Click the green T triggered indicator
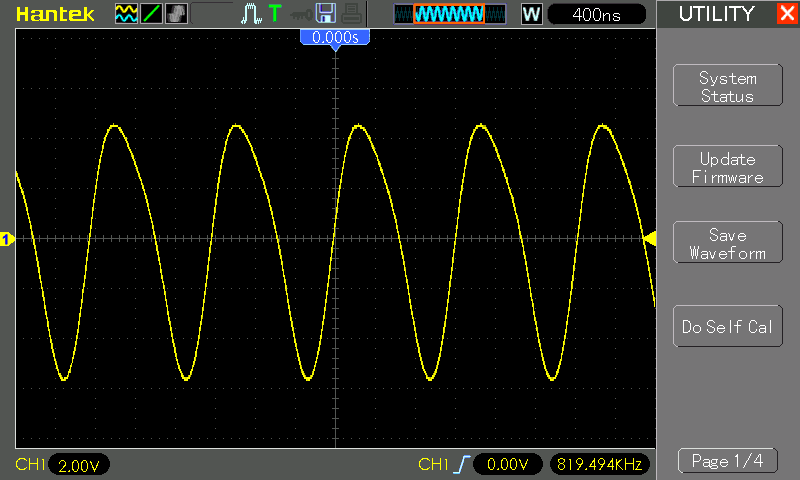 pos(274,14)
